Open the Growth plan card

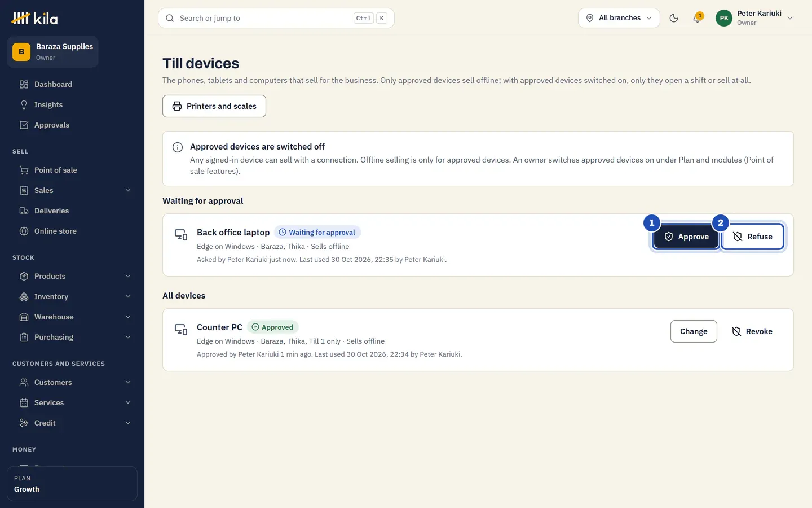coord(72,484)
